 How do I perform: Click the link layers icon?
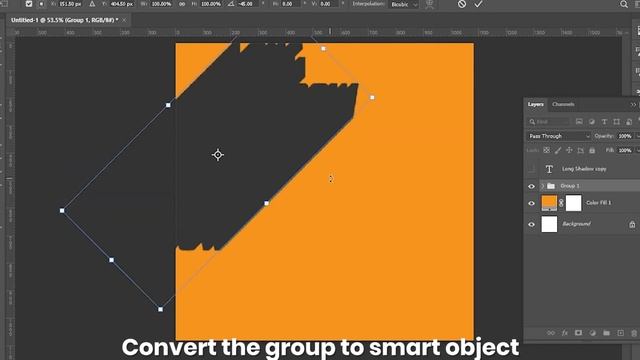[551, 333]
